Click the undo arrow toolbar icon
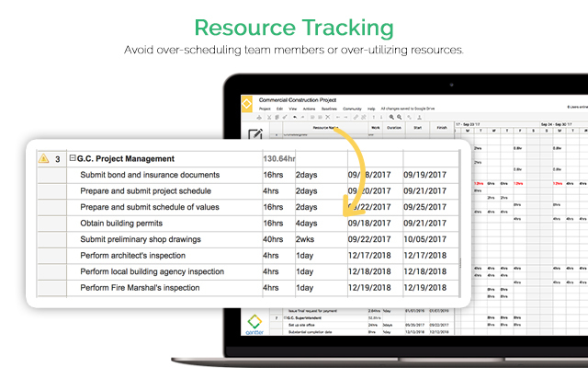Viewport: 588px width, 368px height. point(294,118)
